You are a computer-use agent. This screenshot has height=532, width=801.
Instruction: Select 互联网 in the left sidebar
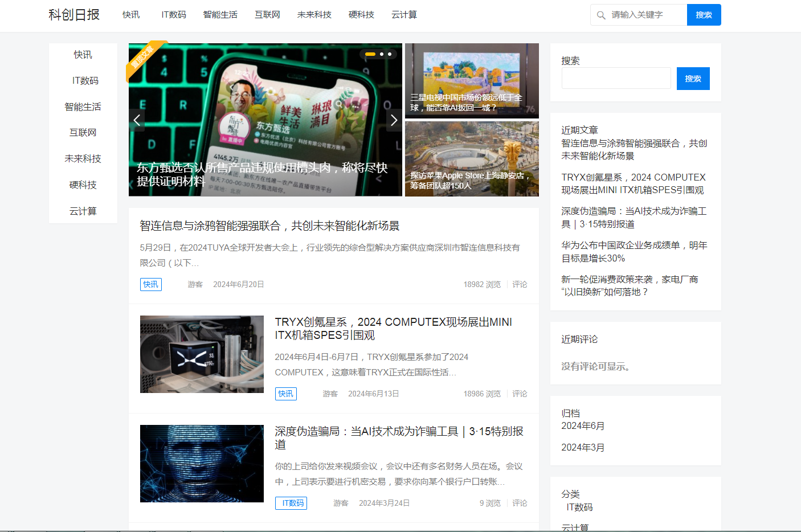(83, 133)
